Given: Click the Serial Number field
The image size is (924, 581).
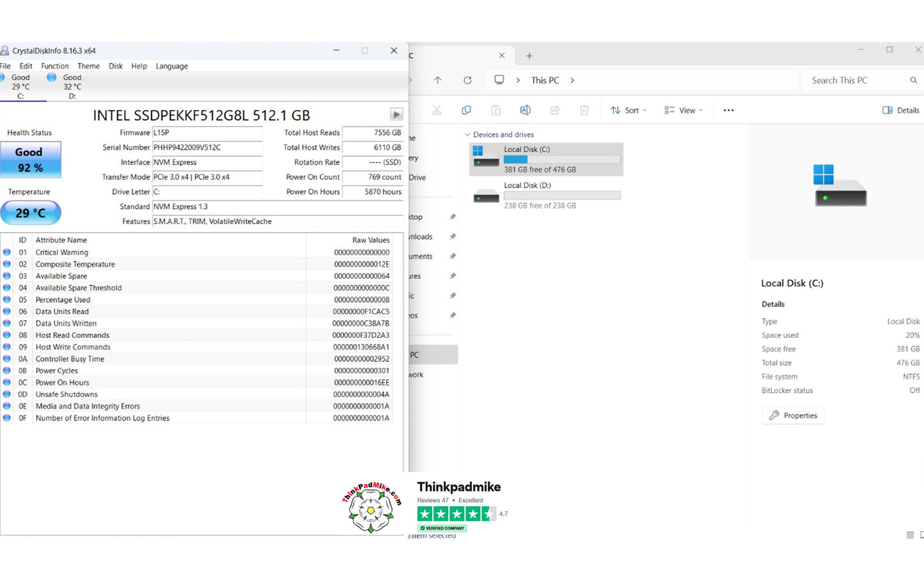Looking at the screenshot, I should (x=207, y=147).
